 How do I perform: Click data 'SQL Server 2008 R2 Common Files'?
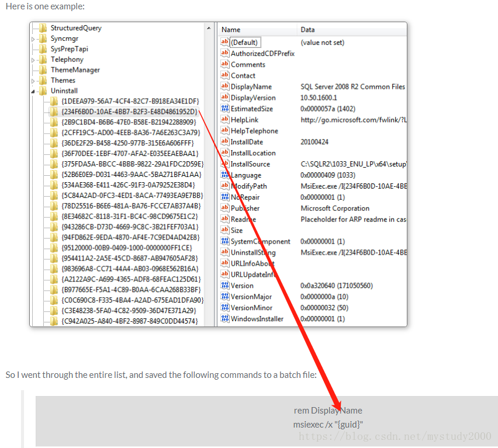352,86
